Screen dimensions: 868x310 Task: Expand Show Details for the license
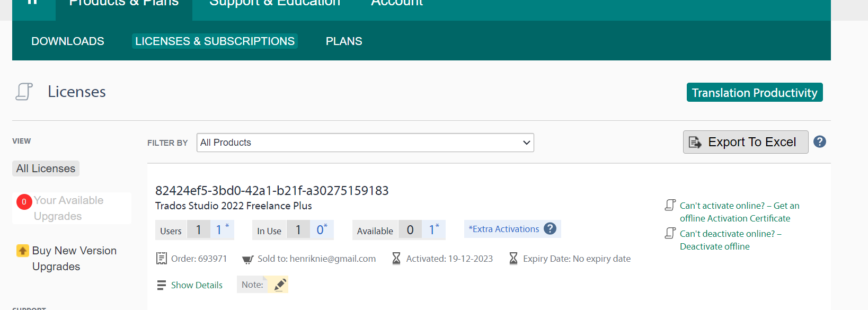pos(197,285)
